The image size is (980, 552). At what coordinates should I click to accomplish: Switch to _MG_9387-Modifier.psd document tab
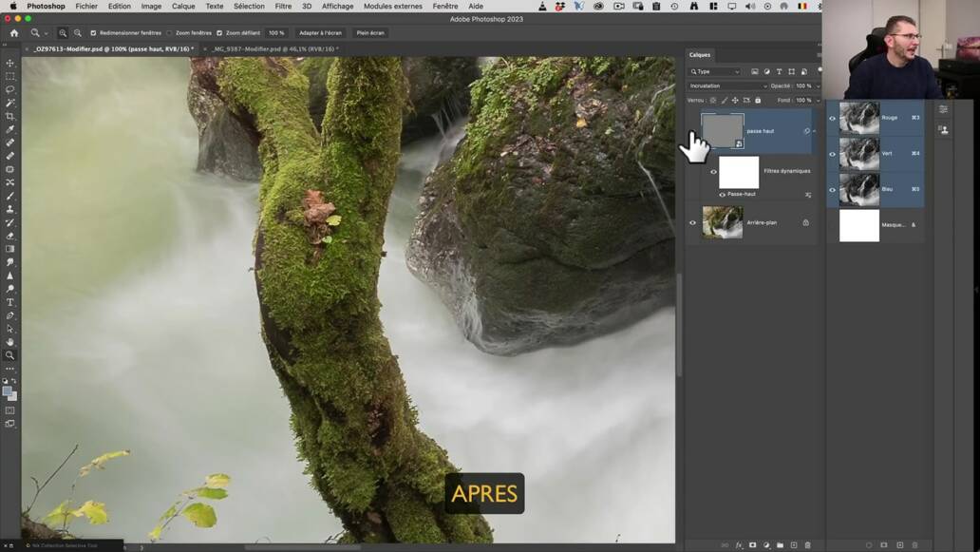coord(275,48)
